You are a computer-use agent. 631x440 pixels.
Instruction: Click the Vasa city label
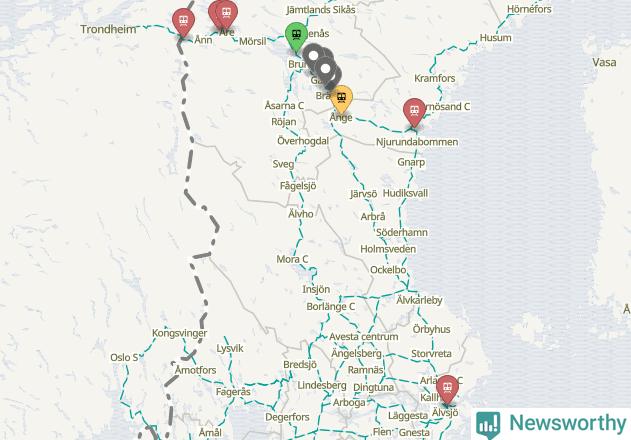604,62
